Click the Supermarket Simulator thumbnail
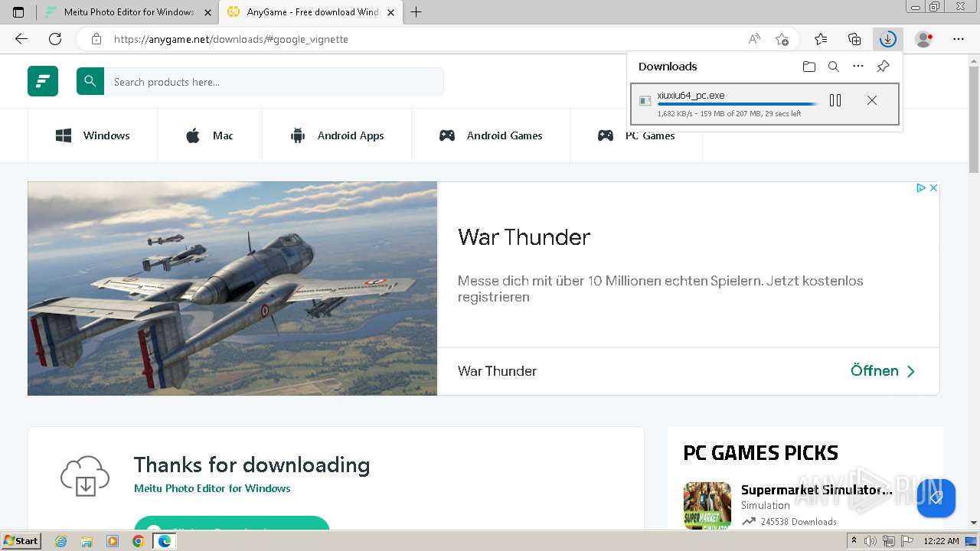Image resolution: width=980 pixels, height=551 pixels. [707, 505]
